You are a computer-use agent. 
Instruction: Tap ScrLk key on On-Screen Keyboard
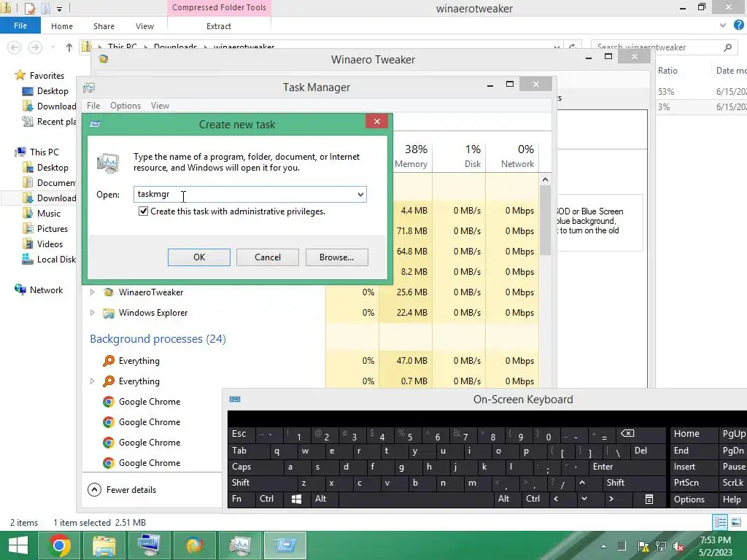point(732,483)
